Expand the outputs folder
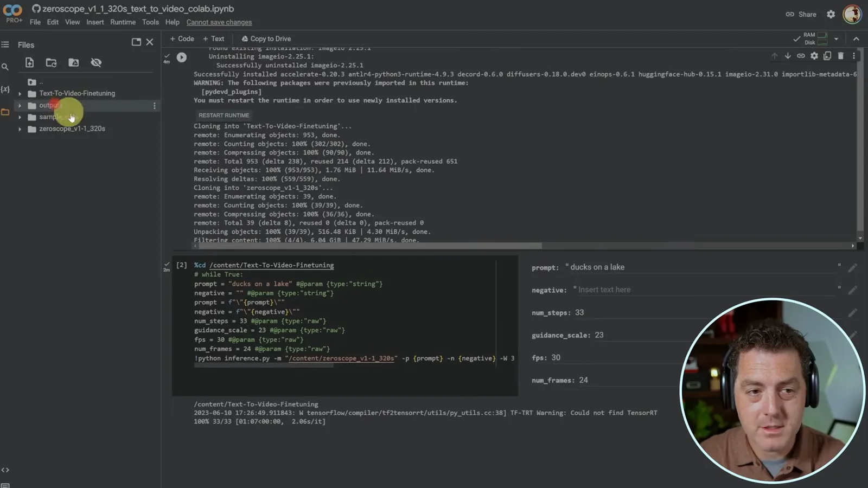This screenshot has height=488, width=868. [x=20, y=106]
